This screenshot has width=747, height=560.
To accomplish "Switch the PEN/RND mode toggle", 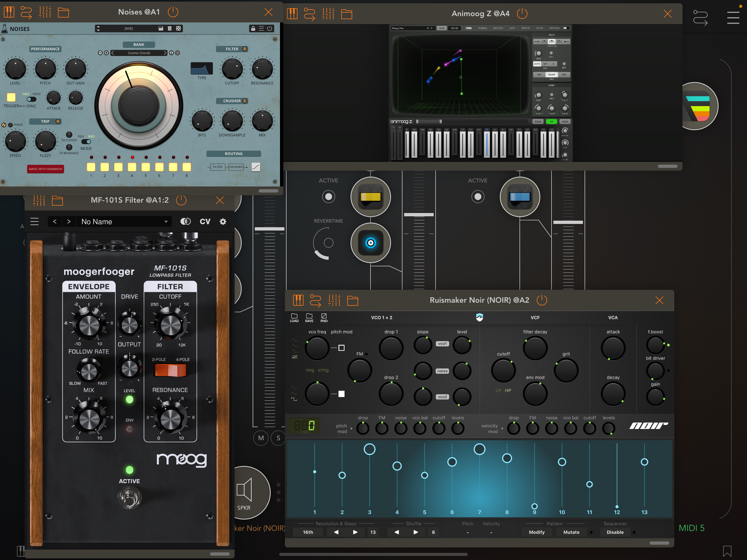I will tap(86, 142).
